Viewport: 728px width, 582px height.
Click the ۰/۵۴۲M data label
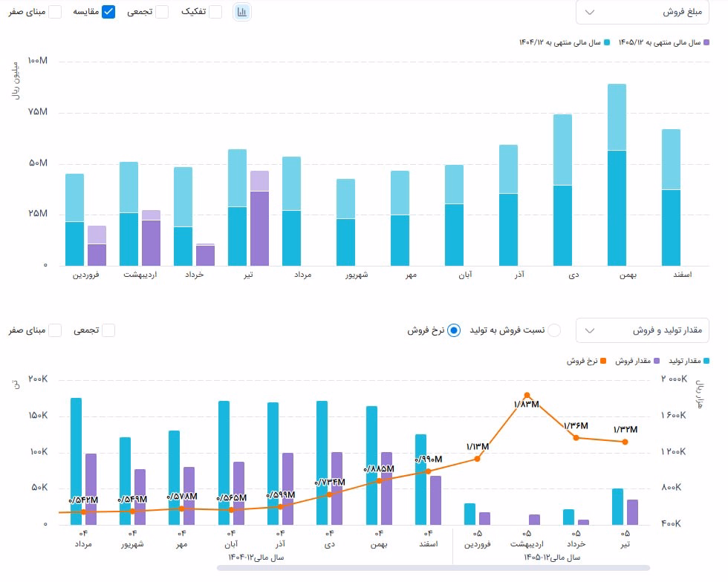click(x=83, y=500)
